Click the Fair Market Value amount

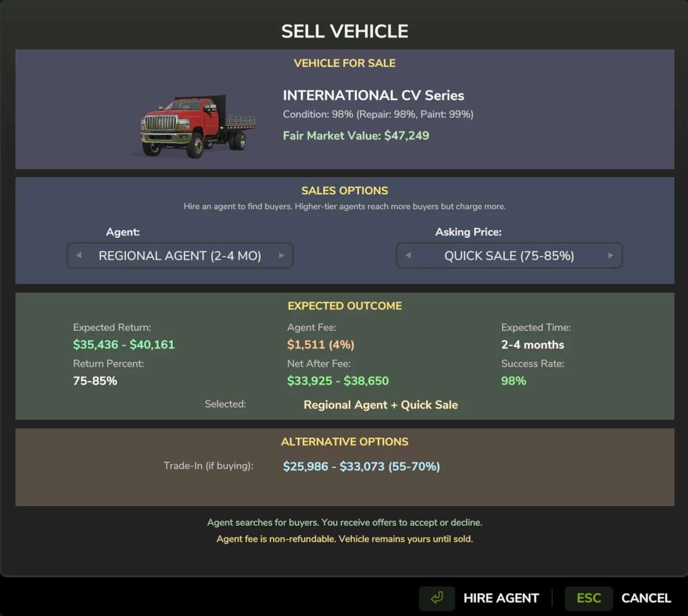tap(406, 136)
